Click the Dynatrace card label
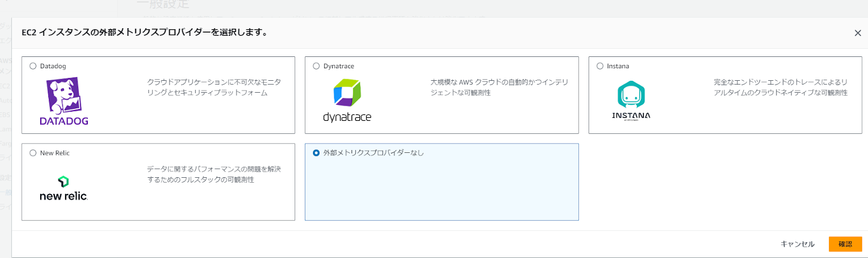Image resolution: width=868 pixels, height=258 pixels. [339, 66]
